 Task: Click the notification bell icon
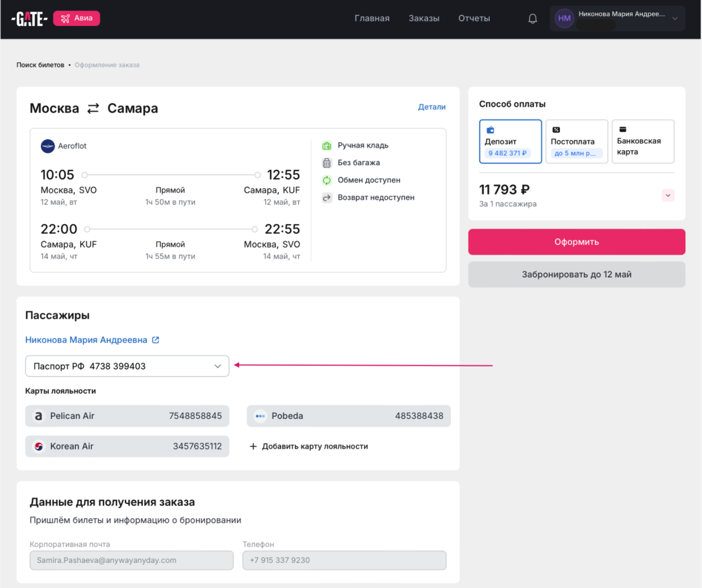tap(532, 18)
